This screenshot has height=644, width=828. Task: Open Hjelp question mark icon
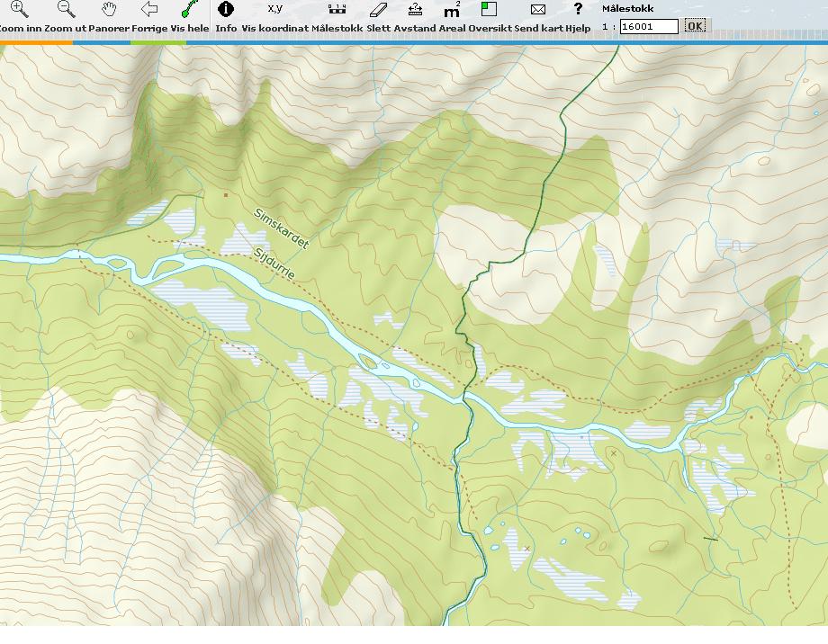[578, 10]
